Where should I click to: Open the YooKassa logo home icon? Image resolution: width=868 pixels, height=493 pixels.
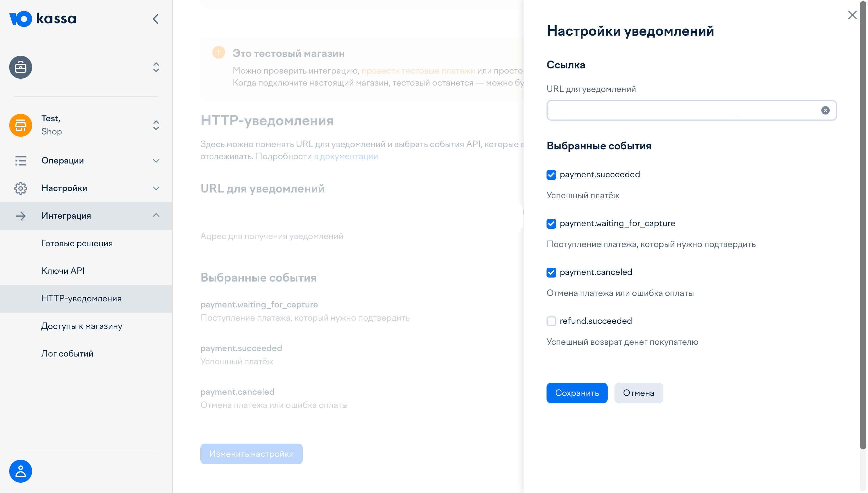pos(43,19)
